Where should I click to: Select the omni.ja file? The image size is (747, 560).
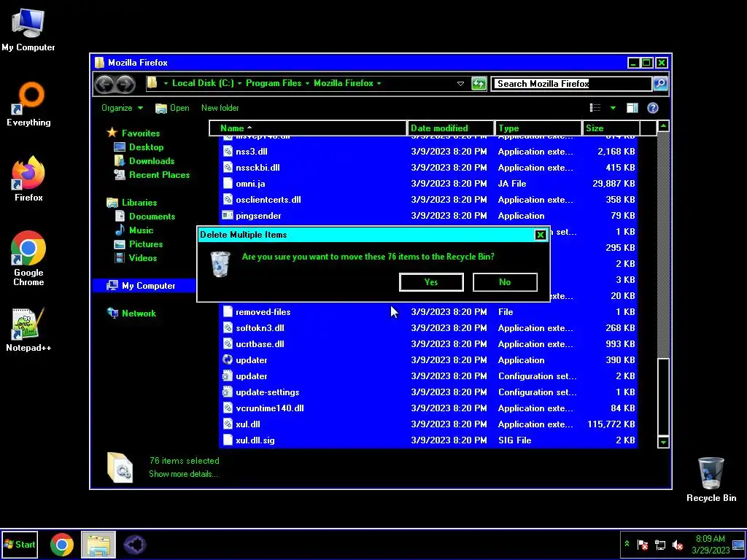coord(427,183)
